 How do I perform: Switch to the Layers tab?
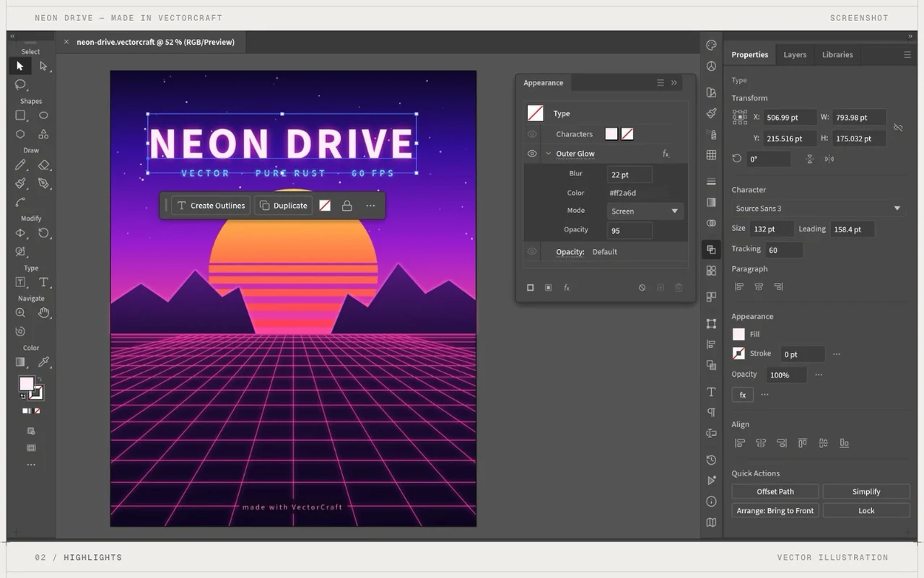click(x=795, y=55)
